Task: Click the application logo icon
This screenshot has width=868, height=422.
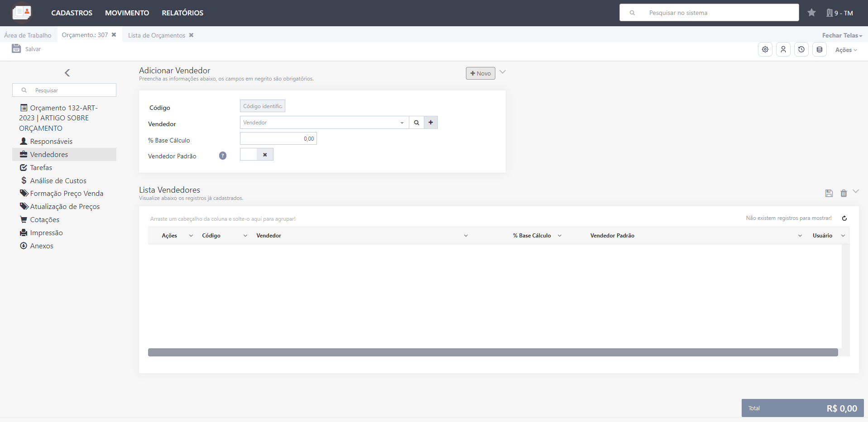Action: [x=22, y=13]
